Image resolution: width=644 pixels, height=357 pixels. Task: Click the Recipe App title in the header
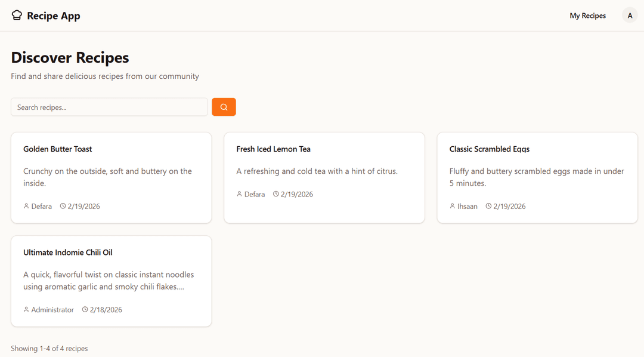pos(53,16)
